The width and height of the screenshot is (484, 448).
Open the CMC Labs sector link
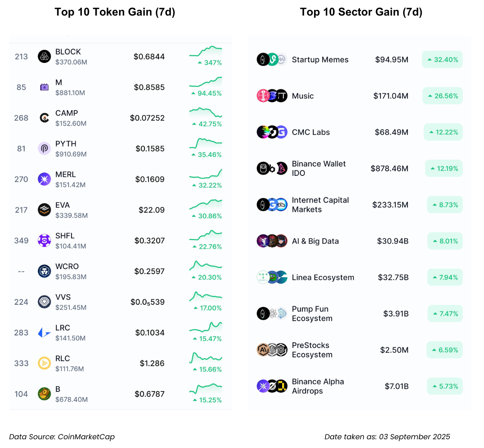[311, 132]
